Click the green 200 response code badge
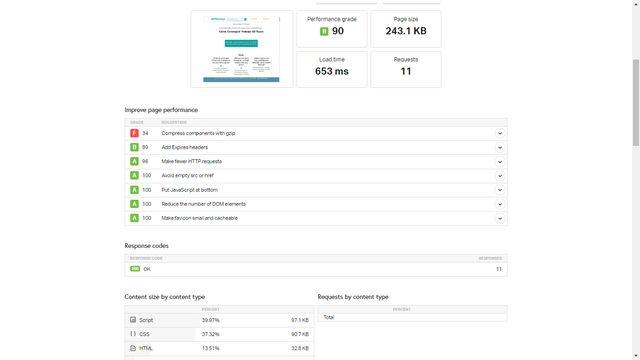The width and height of the screenshot is (640, 360). pyautogui.click(x=135, y=269)
